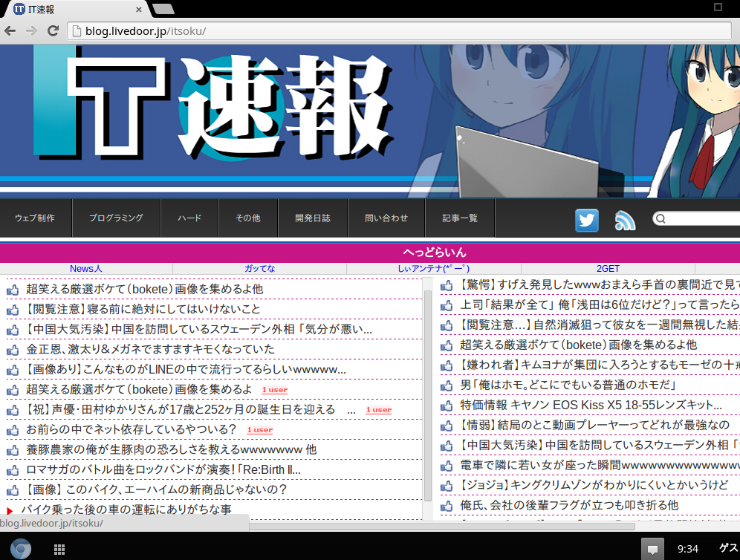Open 【閲覧注意…】自然消滅狙って article
Viewport: 740px width, 560px height.
pyautogui.click(x=600, y=325)
